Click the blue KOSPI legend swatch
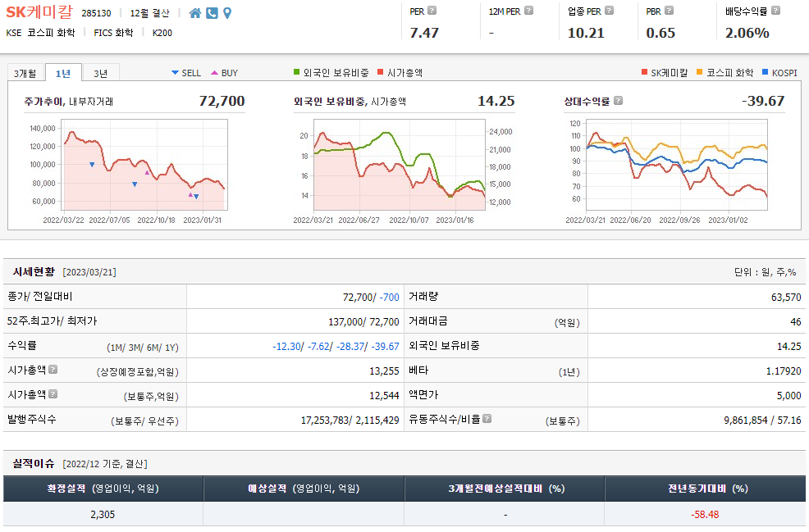The image size is (809, 532). click(766, 72)
